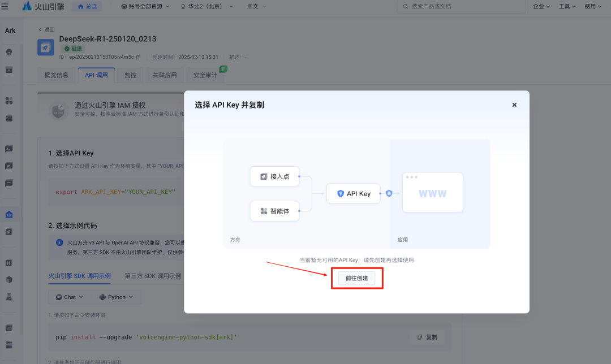The width and height of the screenshot is (611, 364).
Task: Open the shuffle chat-bubble icon in sidebar
Action: (x=9, y=166)
